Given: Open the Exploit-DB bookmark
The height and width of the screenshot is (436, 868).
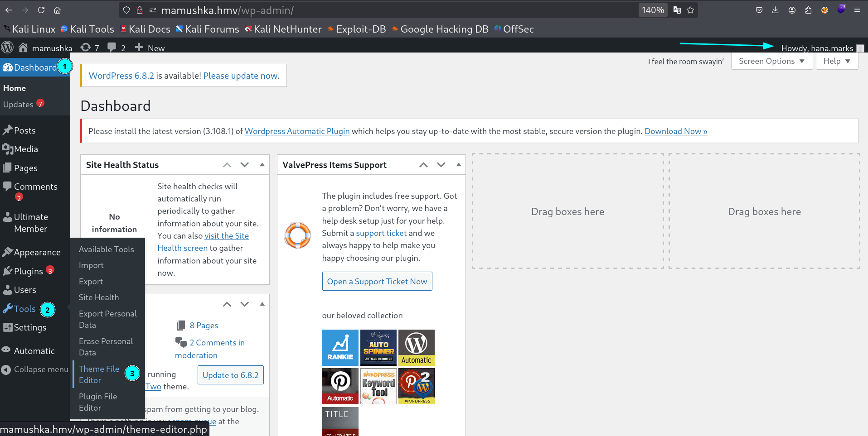Looking at the screenshot, I should [357, 29].
